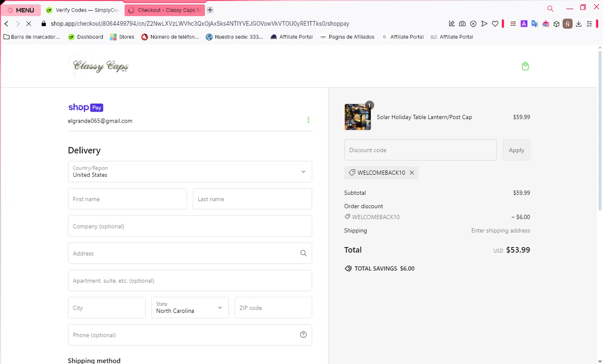Click the send flow arrow icon

click(x=484, y=24)
